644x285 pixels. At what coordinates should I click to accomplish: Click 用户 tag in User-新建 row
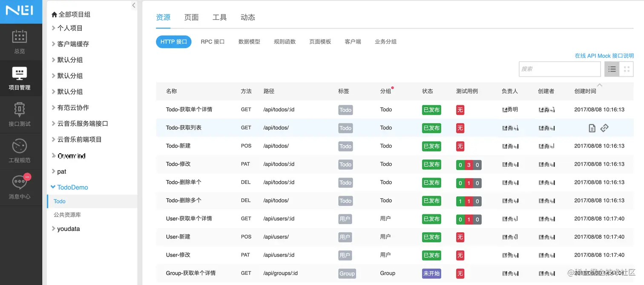tap(345, 237)
